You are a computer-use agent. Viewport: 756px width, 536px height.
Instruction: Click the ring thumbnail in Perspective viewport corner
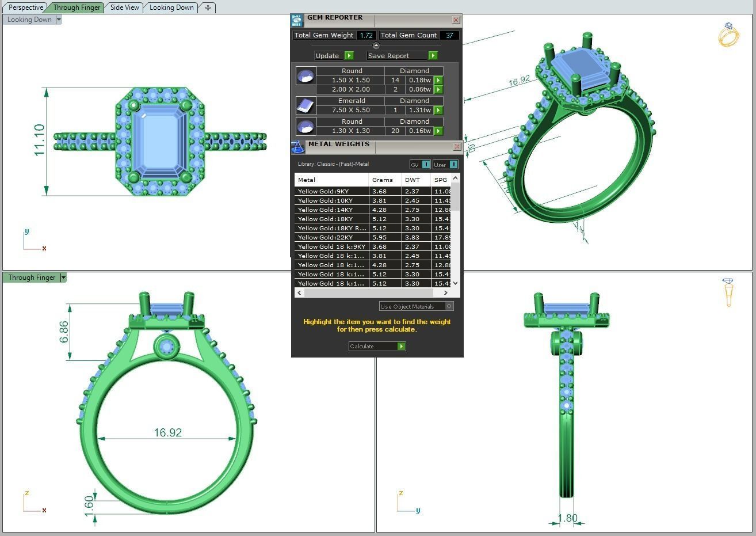(728, 35)
